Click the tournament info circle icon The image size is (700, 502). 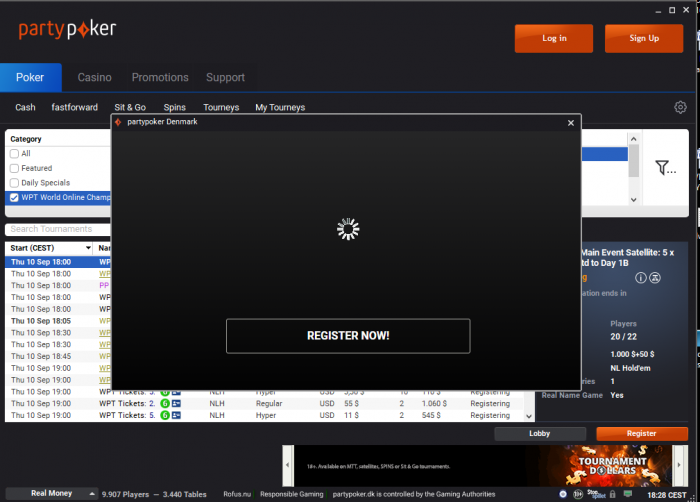(x=641, y=278)
